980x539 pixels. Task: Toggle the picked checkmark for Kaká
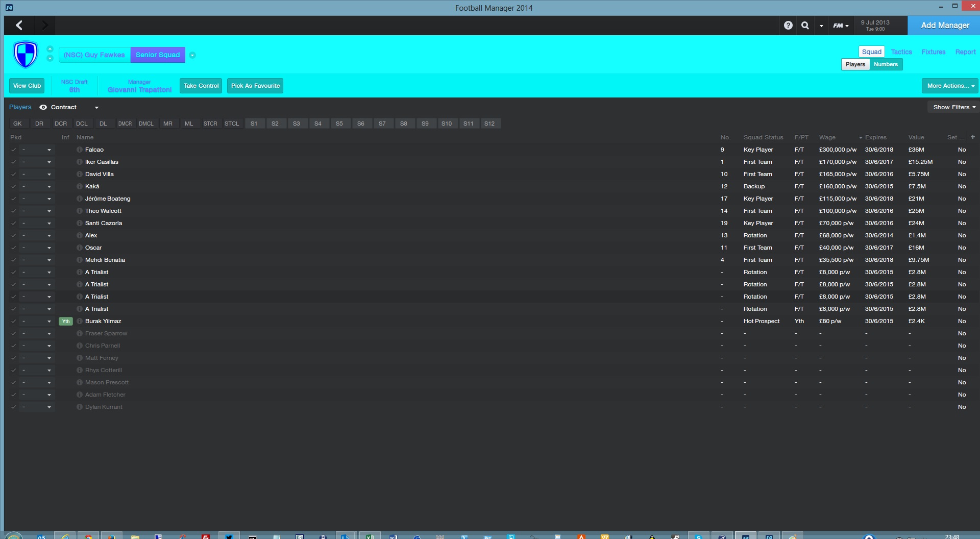(13, 186)
